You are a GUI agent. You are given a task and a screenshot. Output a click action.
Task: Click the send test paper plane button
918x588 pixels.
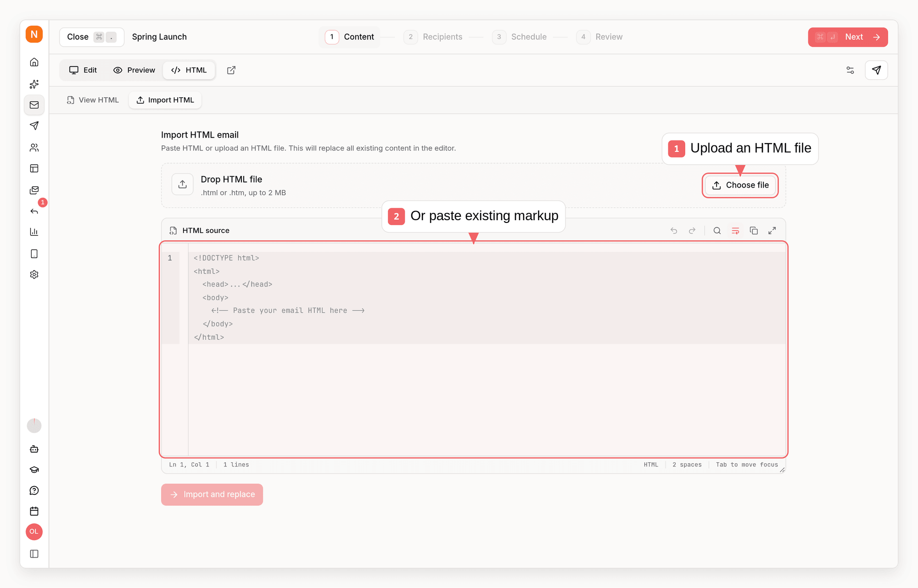(876, 70)
